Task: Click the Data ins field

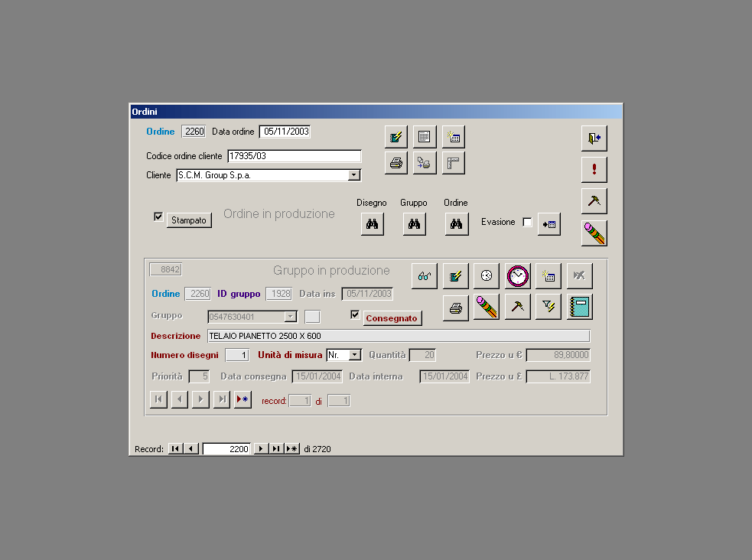Action: coord(367,294)
